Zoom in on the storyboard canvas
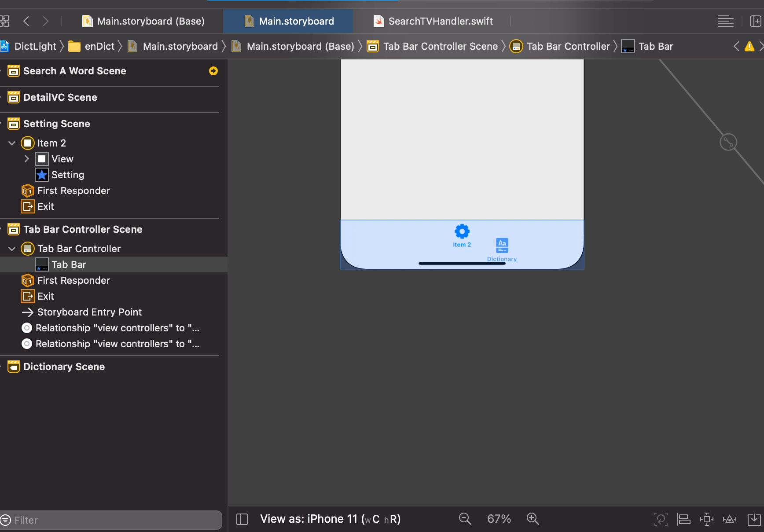This screenshot has height=532, width=764. point(533,519)
